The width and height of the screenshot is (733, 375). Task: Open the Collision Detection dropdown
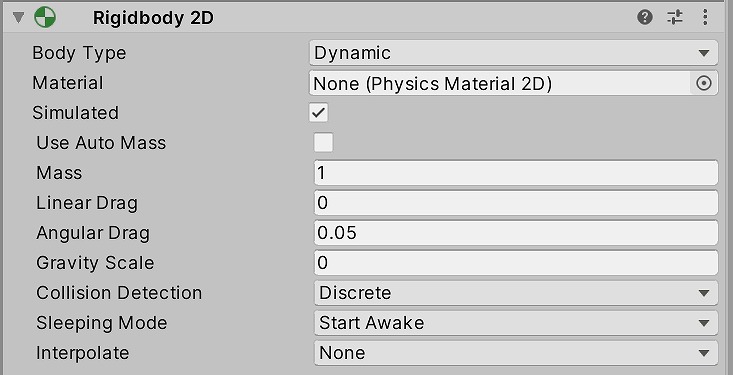click(x=516, y=293)
